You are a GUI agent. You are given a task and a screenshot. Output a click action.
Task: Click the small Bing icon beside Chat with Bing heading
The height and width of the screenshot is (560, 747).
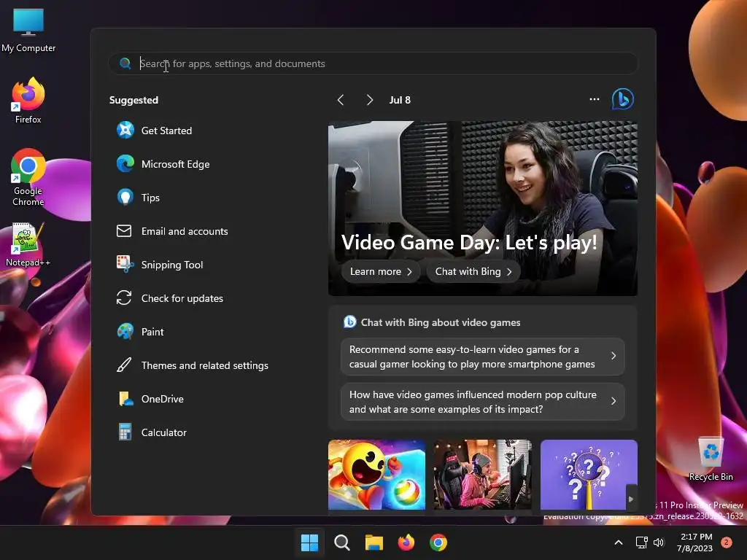tap(349, 322)
